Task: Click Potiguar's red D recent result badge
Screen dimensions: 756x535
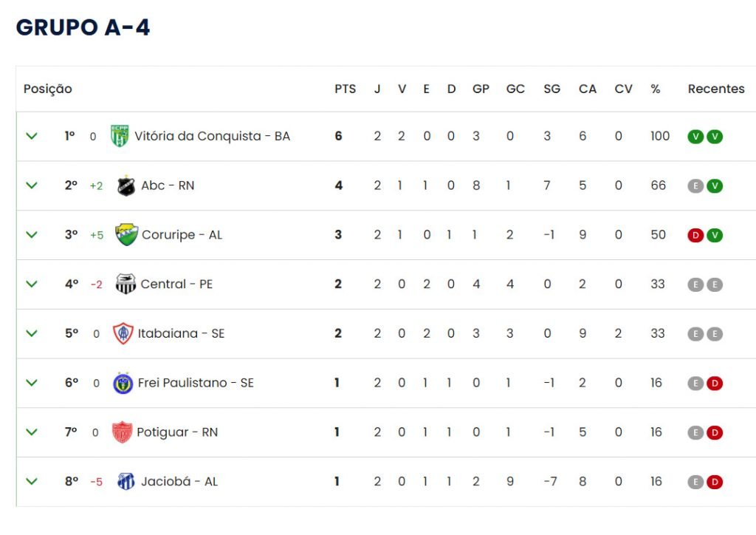Action: [715, 433]
